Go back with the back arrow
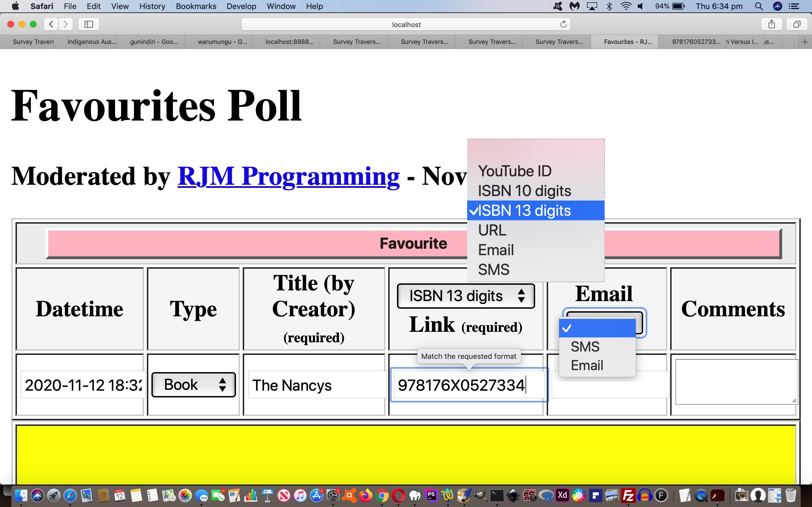Screen dimensions: 812x507 (x=51, y=24)
